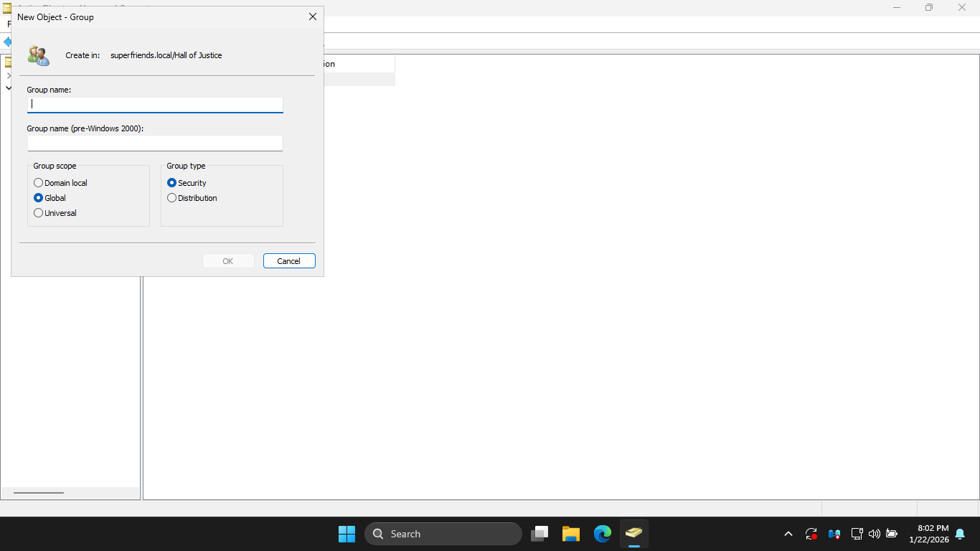Select the Security group type
Viewport: 980px width, 551px height.
pos(172,183)
